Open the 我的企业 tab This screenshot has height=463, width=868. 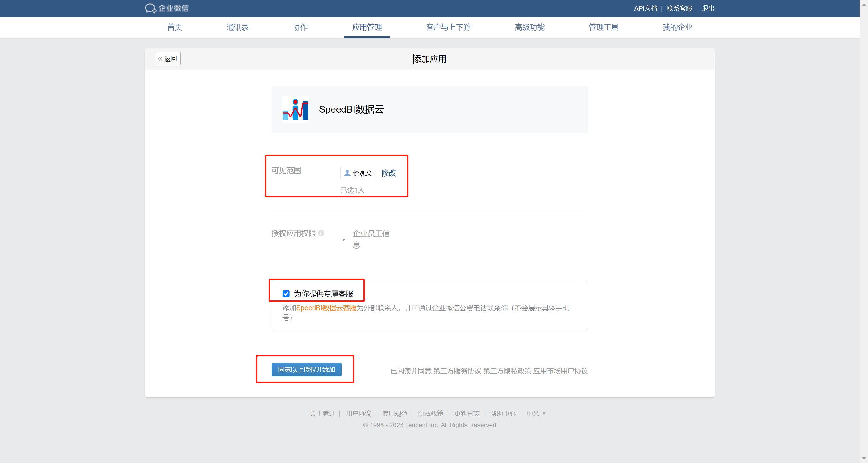pyautogui.click(x=677, y=27)
